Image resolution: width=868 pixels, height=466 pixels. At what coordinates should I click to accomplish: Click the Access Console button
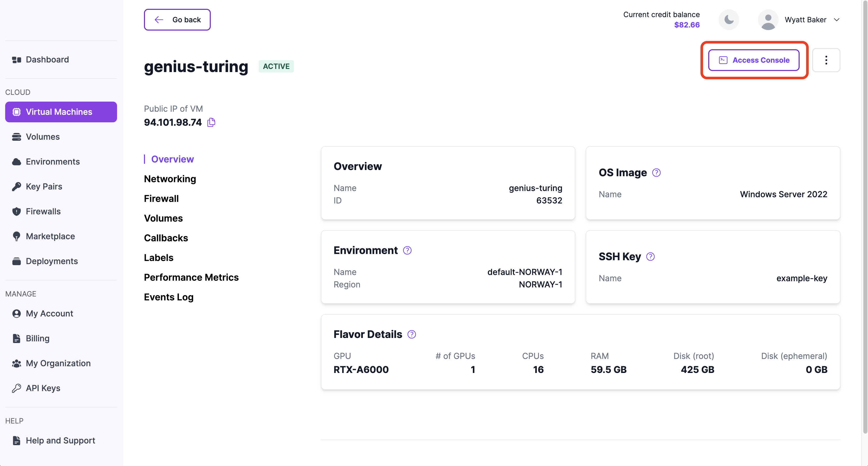point(754,60)
